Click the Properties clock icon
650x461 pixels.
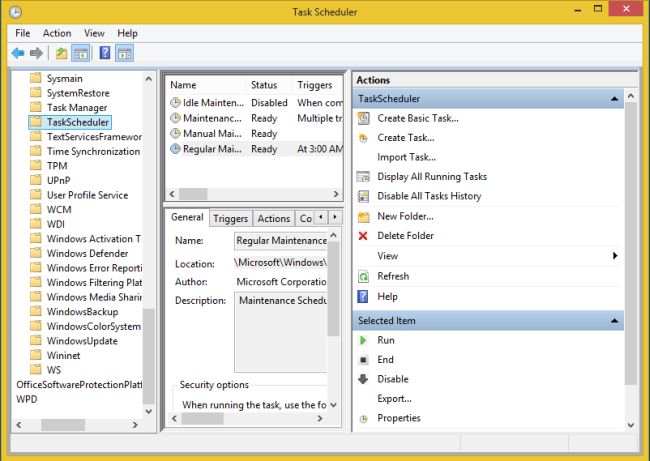tap(363, 419)
